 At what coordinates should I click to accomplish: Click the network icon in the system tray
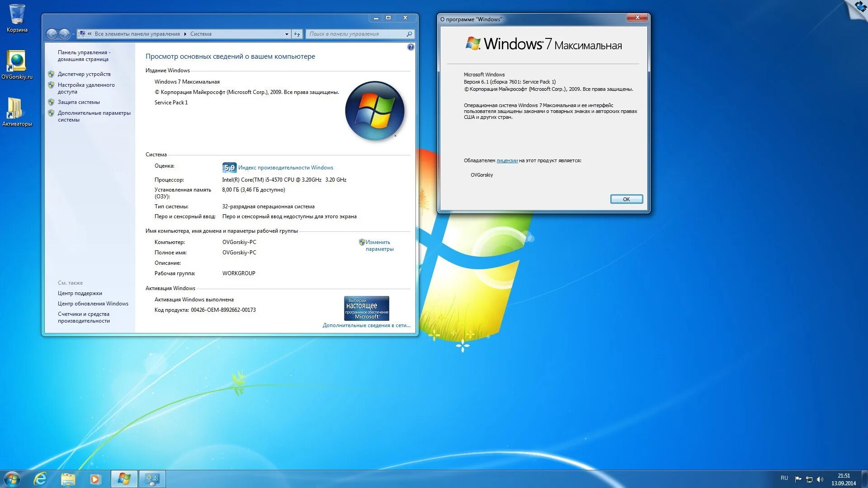(809, 478)
